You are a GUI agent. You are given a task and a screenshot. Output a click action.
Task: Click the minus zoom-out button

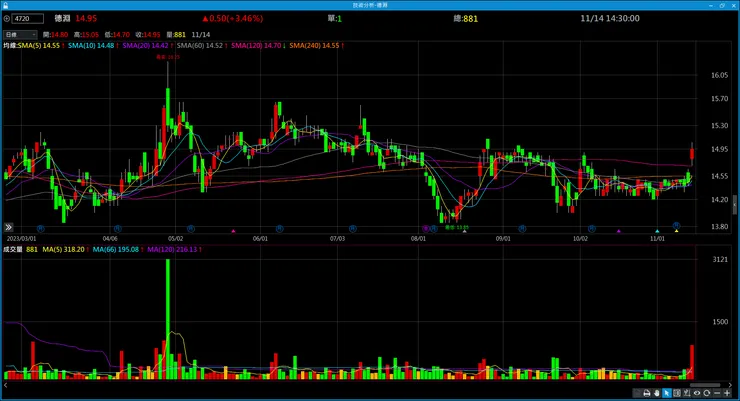[x=717, y=393]
